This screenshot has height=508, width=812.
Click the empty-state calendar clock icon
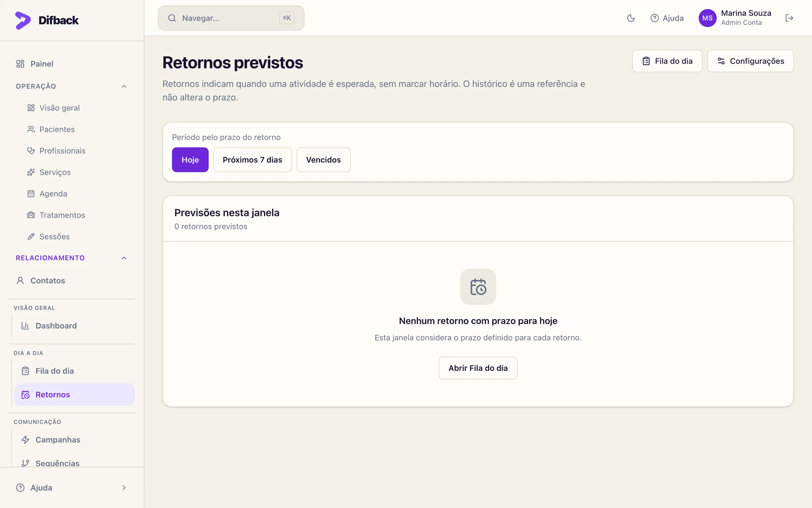pos(478,287)
